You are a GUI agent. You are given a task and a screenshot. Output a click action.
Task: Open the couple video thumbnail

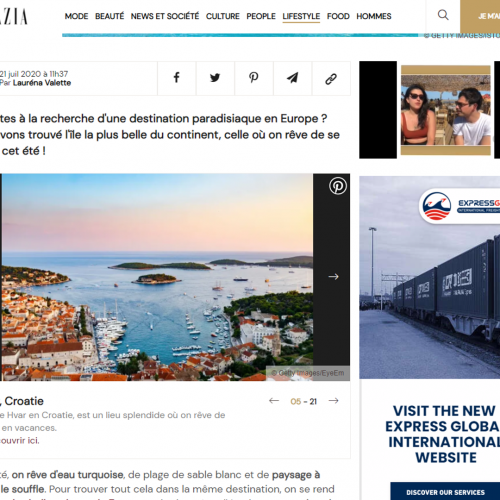click(x=446, y=110)
